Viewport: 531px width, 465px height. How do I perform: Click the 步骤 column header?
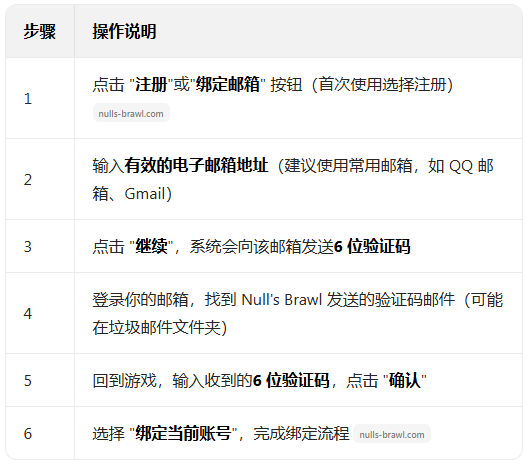40,31
